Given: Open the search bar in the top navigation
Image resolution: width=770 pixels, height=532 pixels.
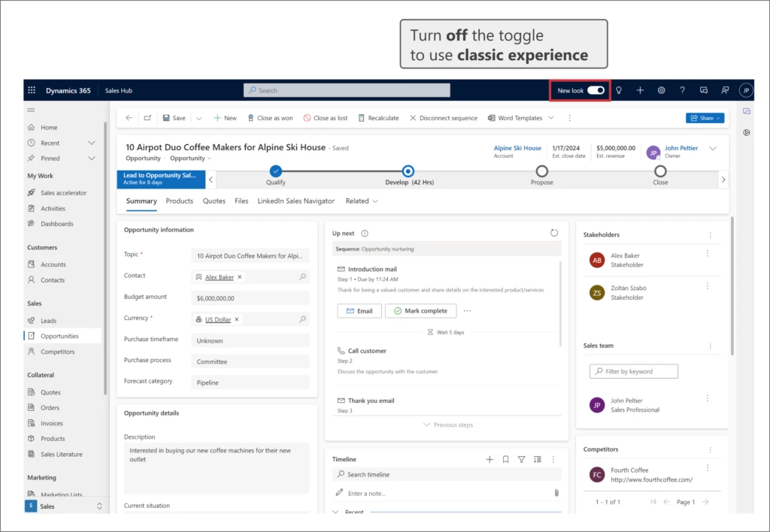Looking at the screenshot, I should [346, 90].
